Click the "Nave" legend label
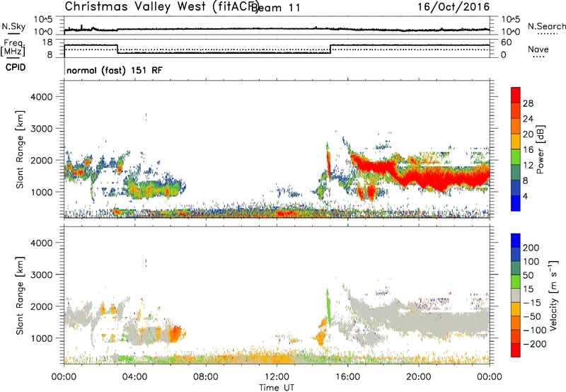This screenshot has height=392, width=566. [538, 50]
